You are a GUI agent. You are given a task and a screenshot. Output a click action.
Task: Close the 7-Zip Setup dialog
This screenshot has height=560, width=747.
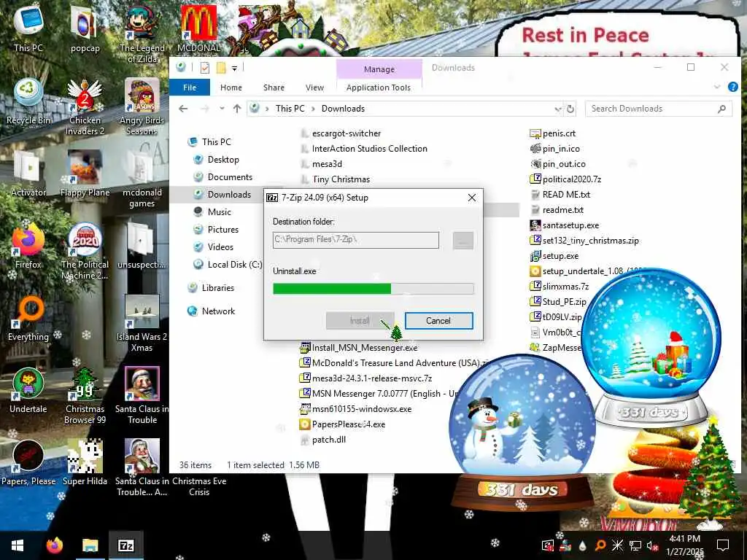coord(472,197)
